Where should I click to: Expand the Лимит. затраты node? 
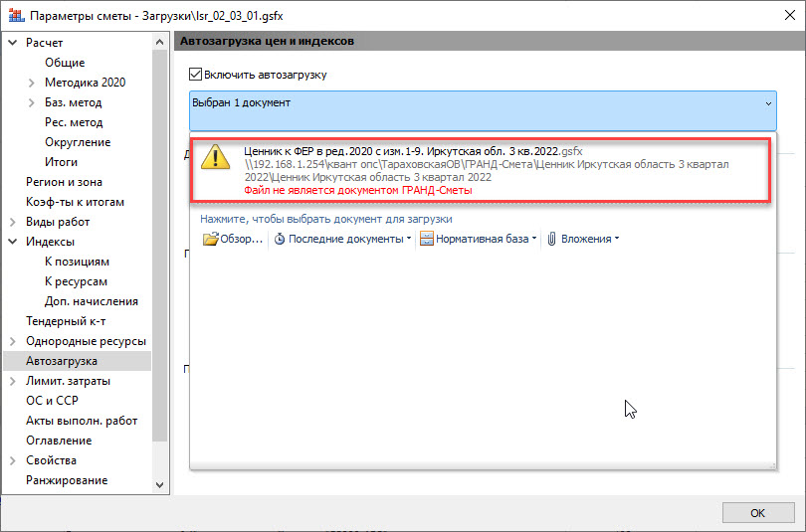point(13,381)
